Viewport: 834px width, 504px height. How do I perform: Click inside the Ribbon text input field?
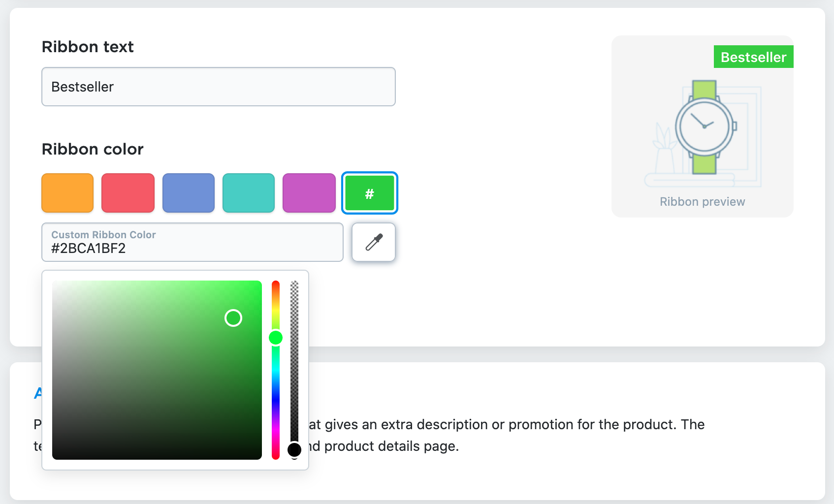pos(218,87)
